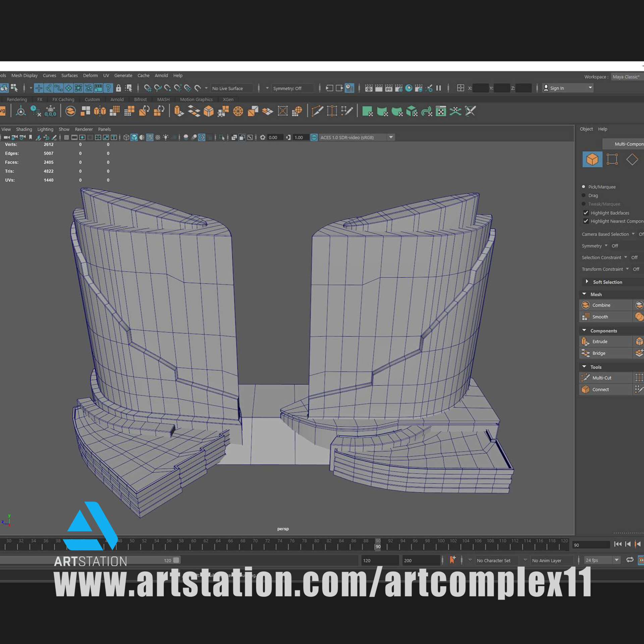Viewport: 644px width, 644px height.
Task: Collapse the Tools section
Action: [584, 367]
